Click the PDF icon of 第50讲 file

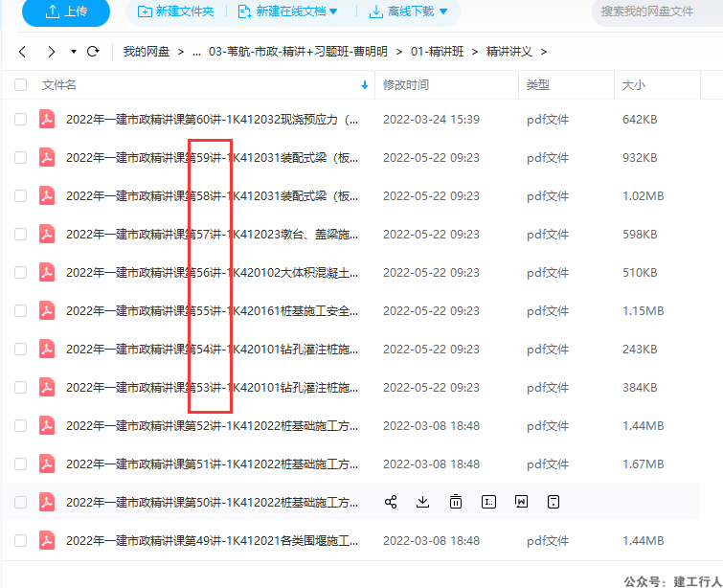click(47, 502)
